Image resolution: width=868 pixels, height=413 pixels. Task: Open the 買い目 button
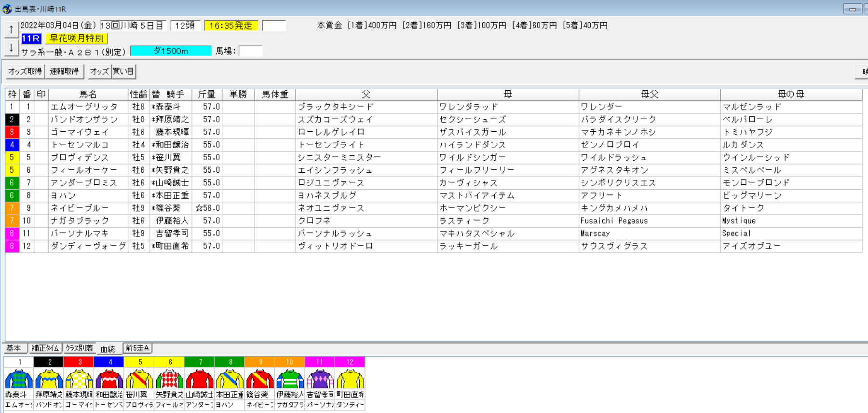tap(123, 71)
